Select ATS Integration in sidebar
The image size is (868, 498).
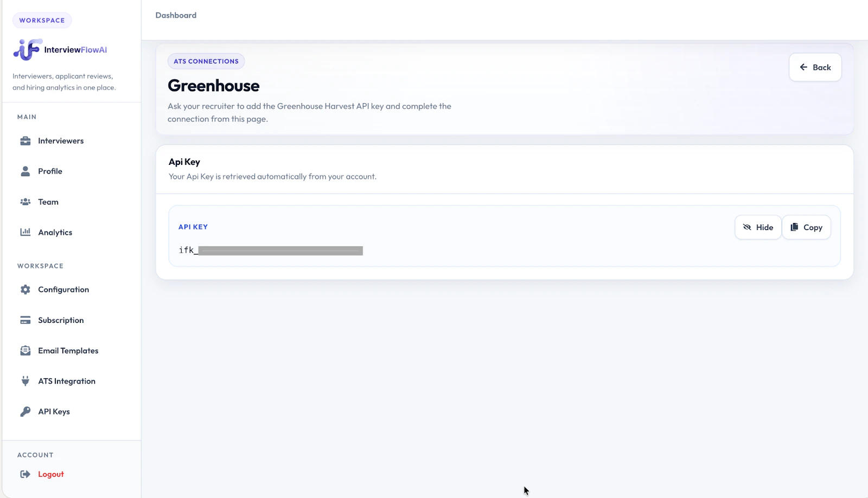pyautogui.click(x=67, y=381)
